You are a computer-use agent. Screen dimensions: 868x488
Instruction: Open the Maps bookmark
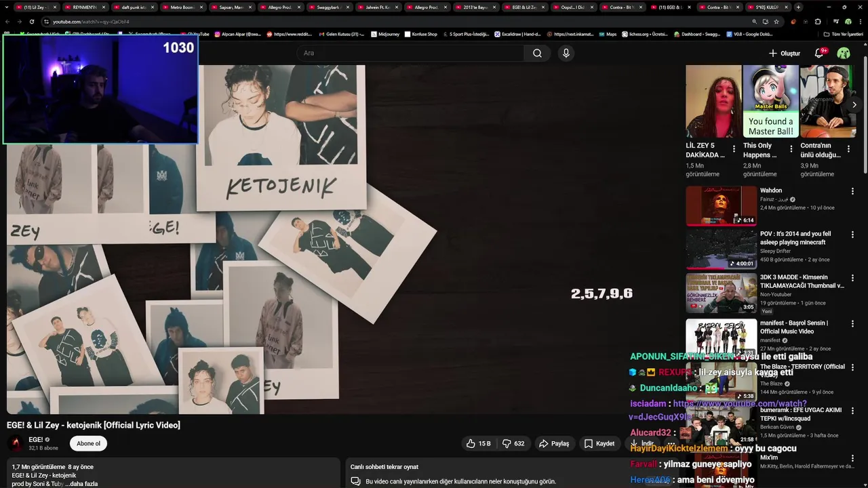click(607, 34)
